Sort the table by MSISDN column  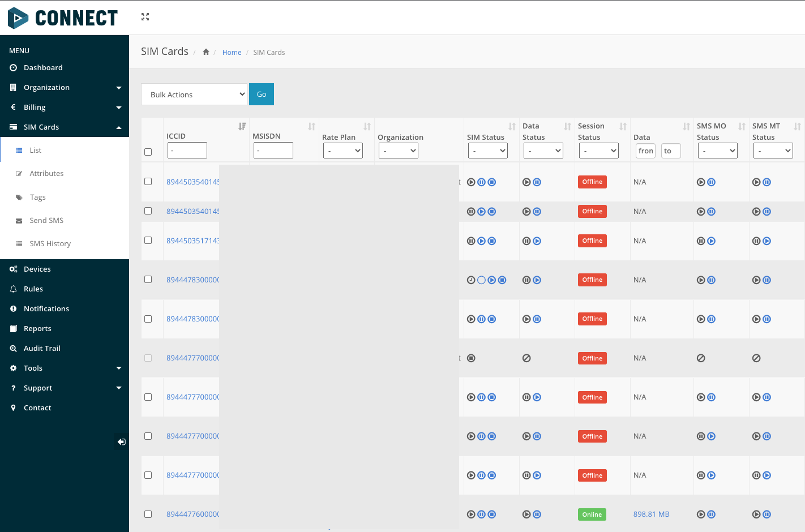(x=311, y=126)
